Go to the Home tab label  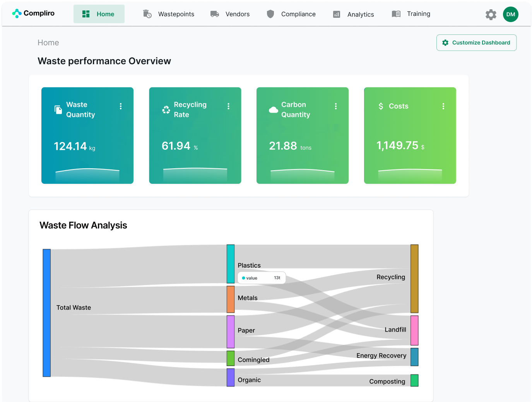tap(105, 14)
